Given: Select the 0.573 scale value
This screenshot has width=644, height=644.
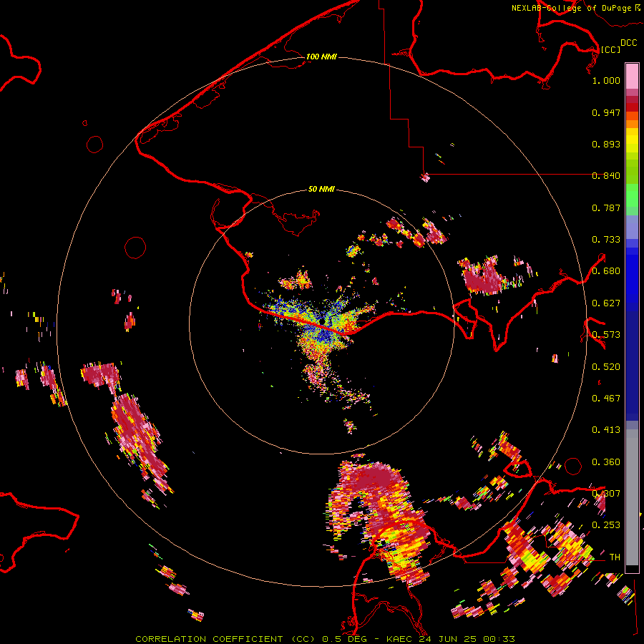Looking at the screenshot, I should pos(606,335).
